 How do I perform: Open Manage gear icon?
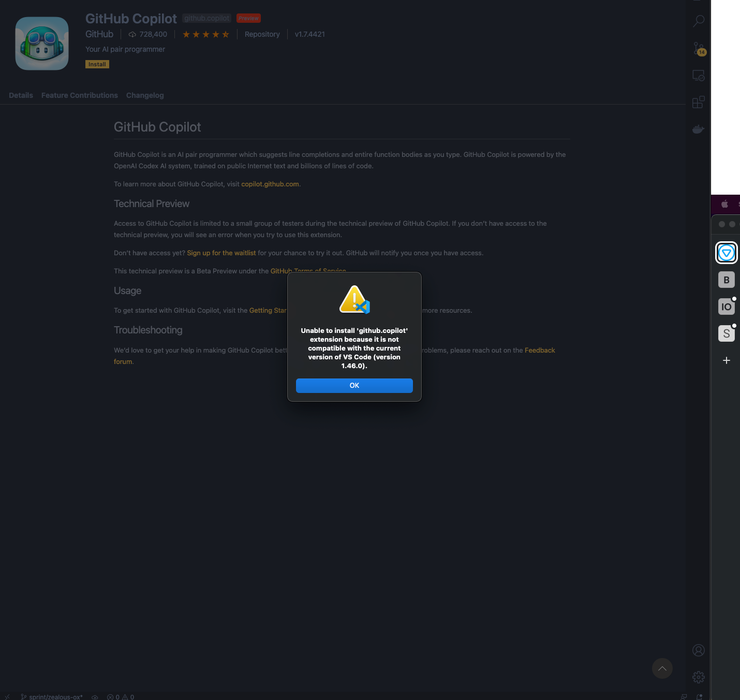[699, 677]
